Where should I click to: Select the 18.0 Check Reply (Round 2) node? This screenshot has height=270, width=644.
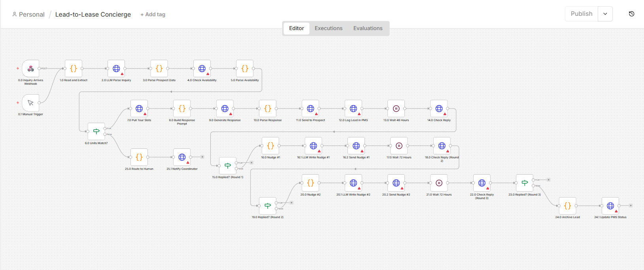coord(442,146)
